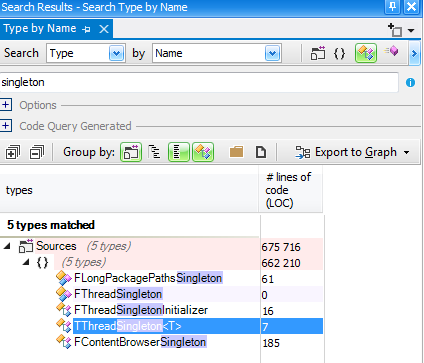Pin the Type by Name tab
Image resolution: width=424 pixels, height=363 pixels.
click(86, 29)
